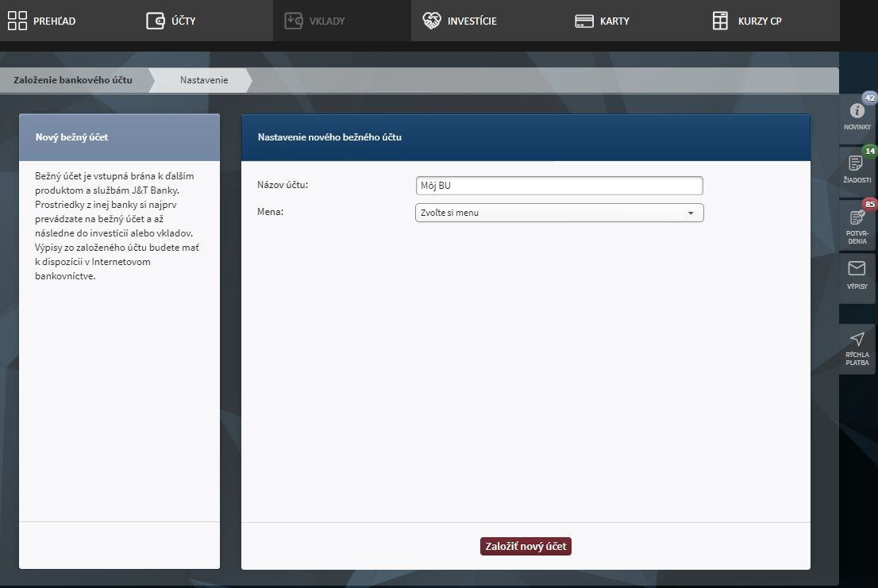Click the red 85 notification badge

tap(870, 204)
